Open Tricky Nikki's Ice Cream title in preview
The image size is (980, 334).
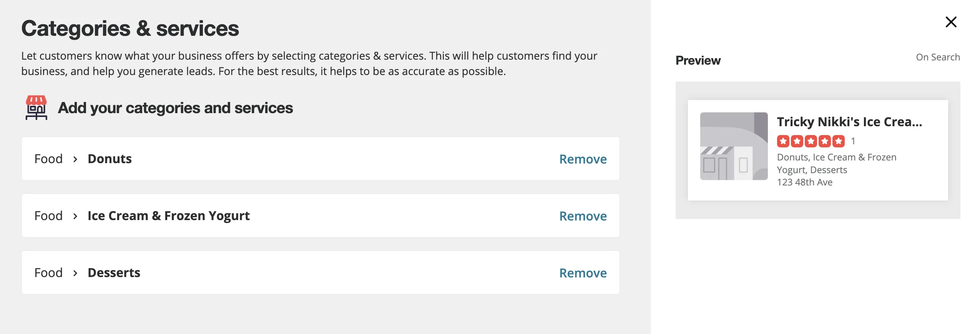[x=849, y=122]
